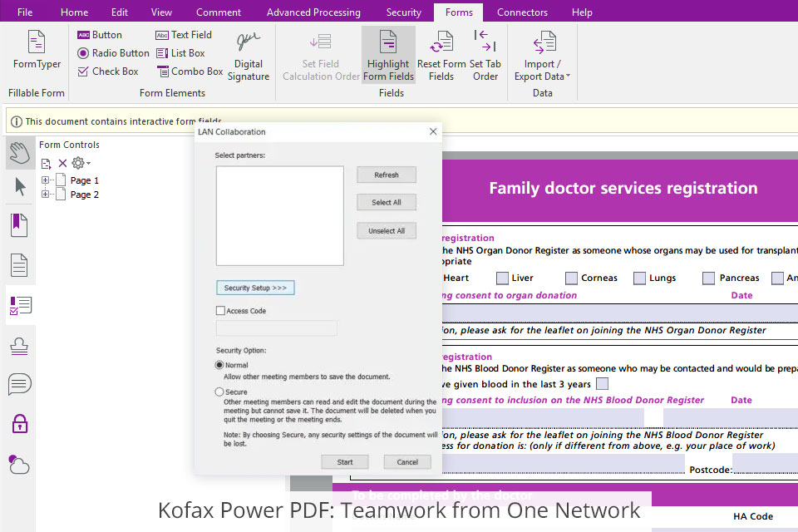
Task: Open Form Controls gear options dropdown
Action: click(x=81, y=163)
